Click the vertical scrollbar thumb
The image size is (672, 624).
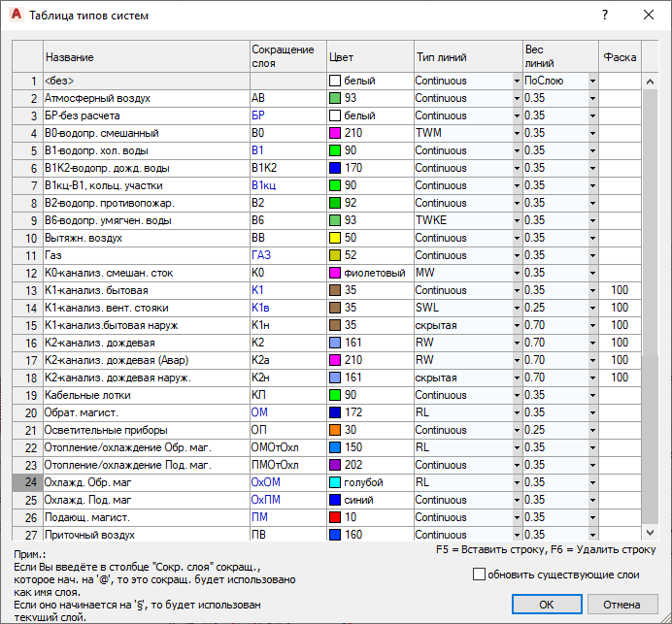650,222
